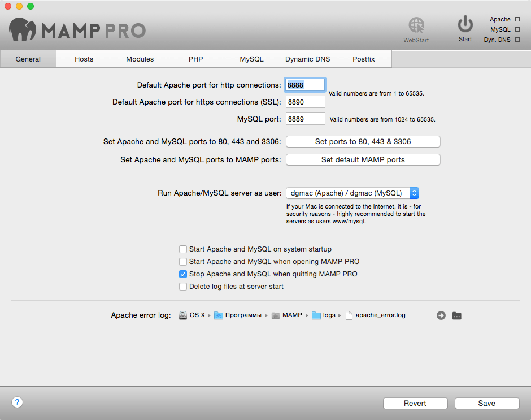Click the Dyn. DNS status indicator box
Screen dimensions: 531x420
point(517,40)
